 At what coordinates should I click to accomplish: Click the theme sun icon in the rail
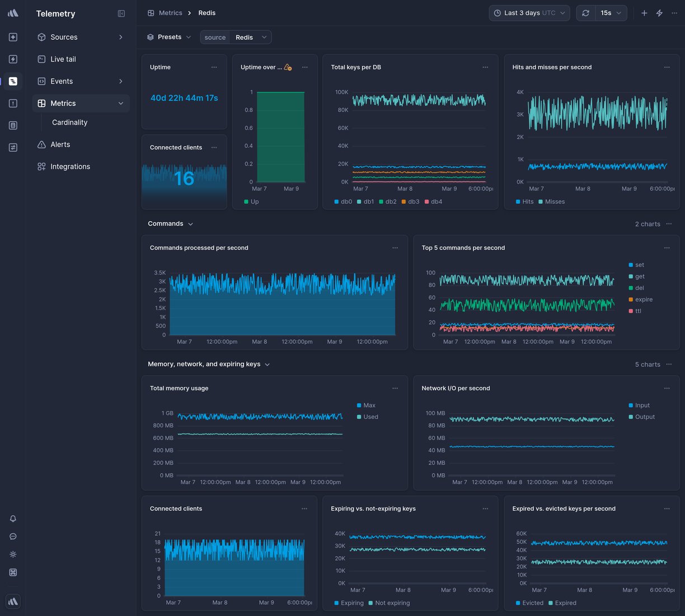pyautogui.click(x=12, y=554)
